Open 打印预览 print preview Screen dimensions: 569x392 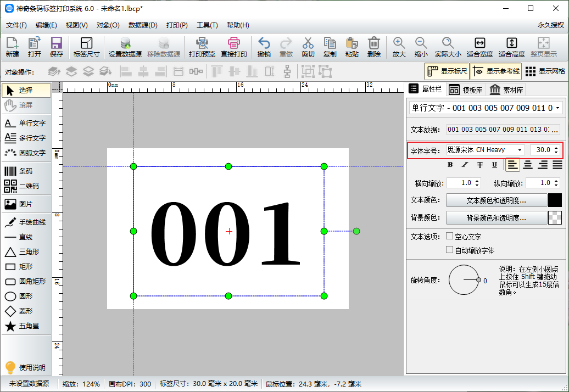202,47
